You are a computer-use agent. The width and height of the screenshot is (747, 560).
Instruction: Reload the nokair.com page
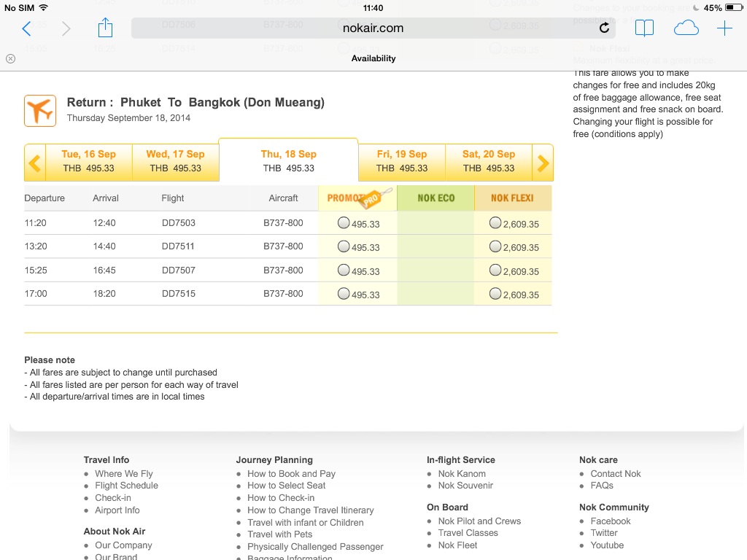[604, 28]
